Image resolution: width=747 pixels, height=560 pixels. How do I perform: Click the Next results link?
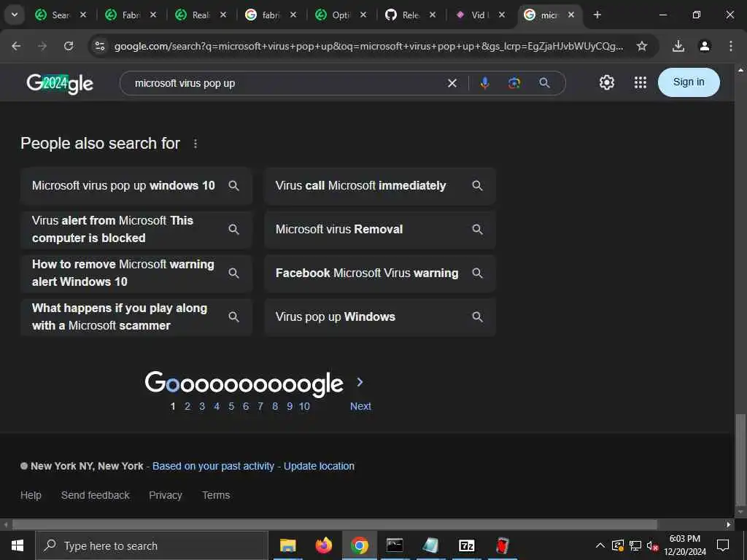tap(360, 407)
